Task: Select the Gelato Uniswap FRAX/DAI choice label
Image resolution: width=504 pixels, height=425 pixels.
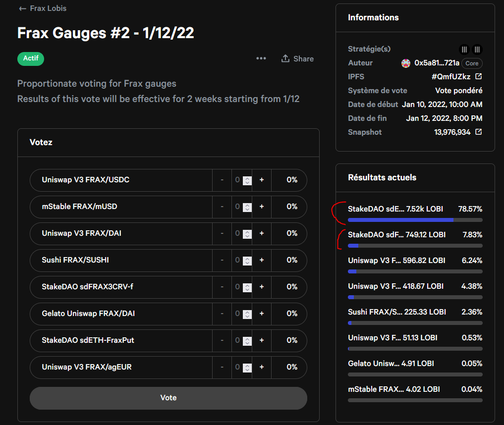Action: tap(88, 314)
